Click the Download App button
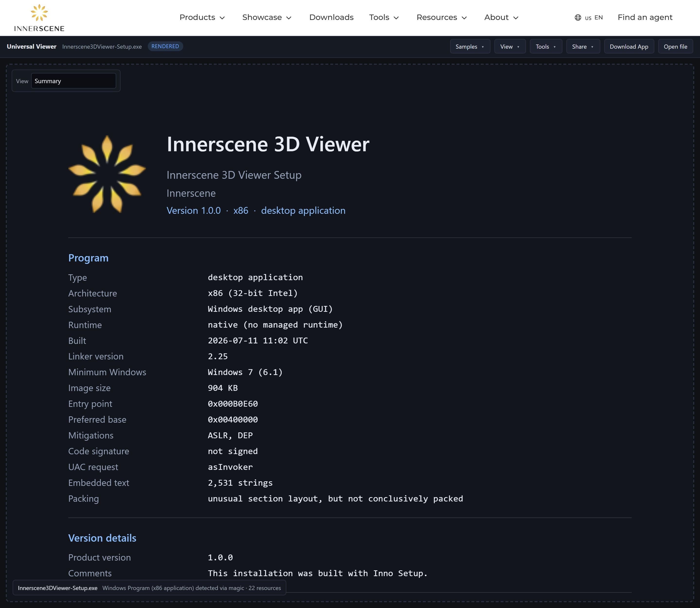Screen dimensions: 700x608 pyautogui.click(x=629, y=46)
